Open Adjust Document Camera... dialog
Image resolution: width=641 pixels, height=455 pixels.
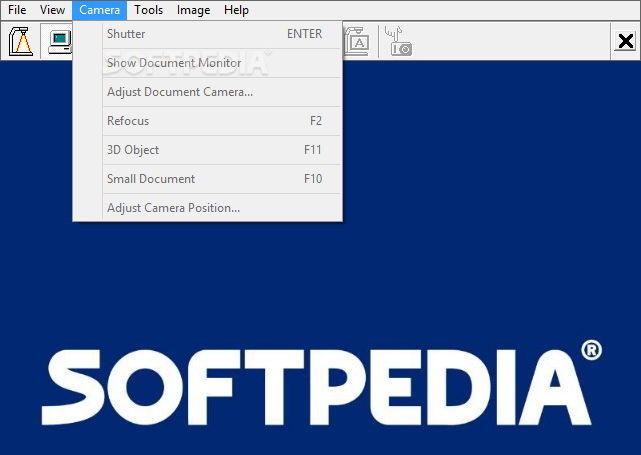pos(208,92)
